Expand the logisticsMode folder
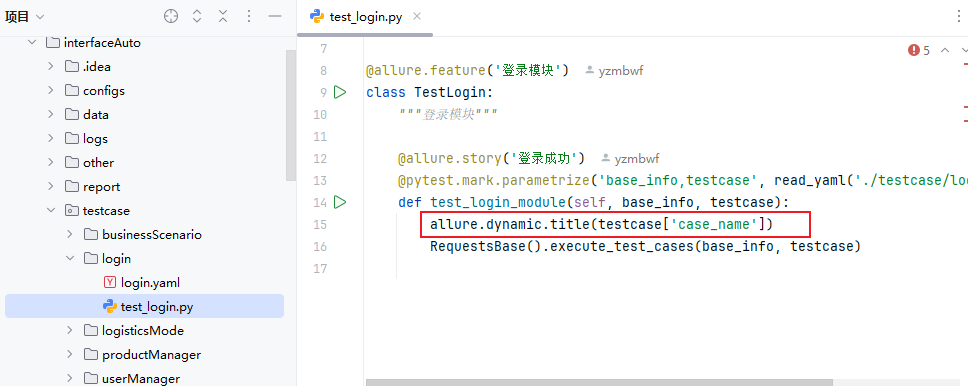The height and width of the screenshot is (386, 968). 70,331
